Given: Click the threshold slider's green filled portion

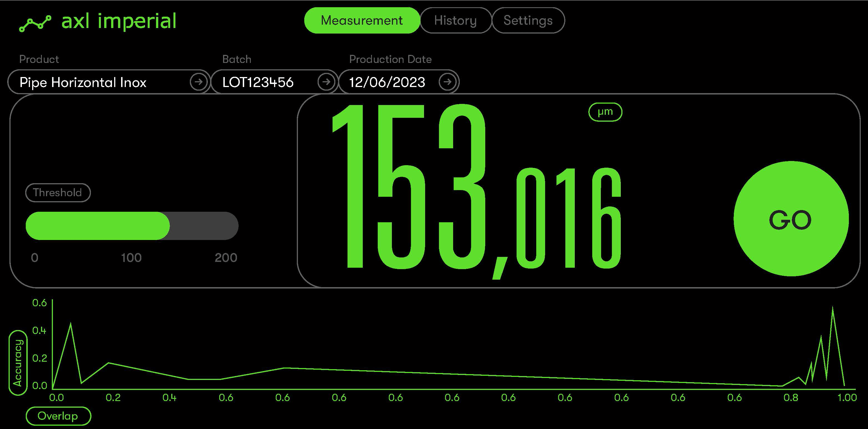Looking at the screenshot, I should 98,226.
